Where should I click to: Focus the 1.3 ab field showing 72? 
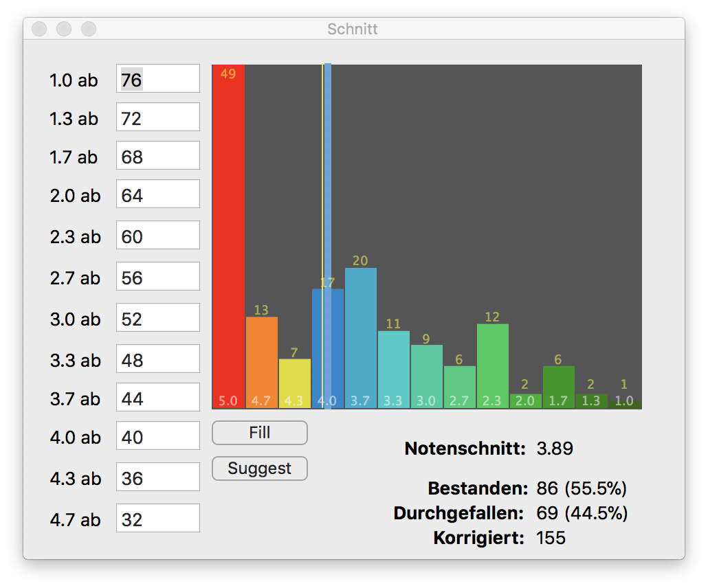tap(158, 117)
